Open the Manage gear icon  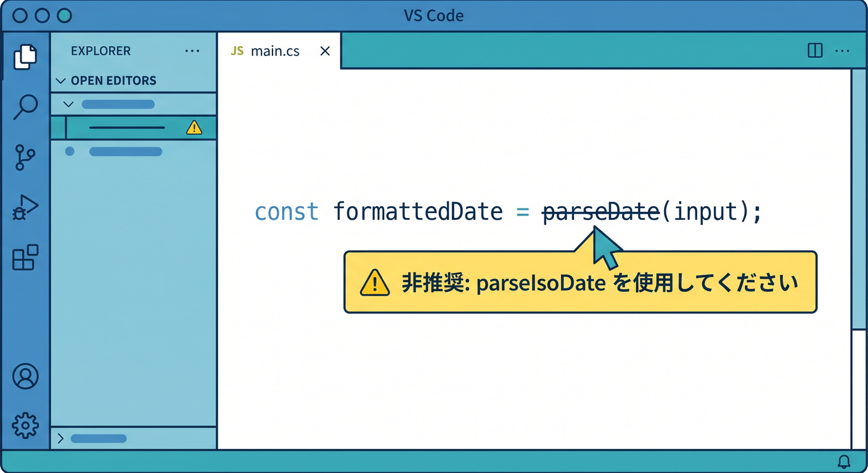point(25,425)
